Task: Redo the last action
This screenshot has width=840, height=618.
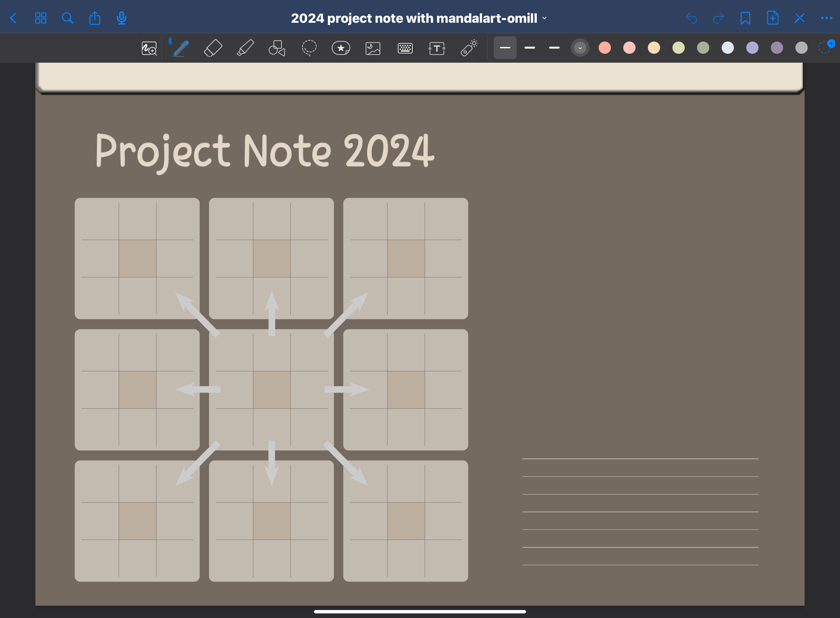Action: point(718,18)
